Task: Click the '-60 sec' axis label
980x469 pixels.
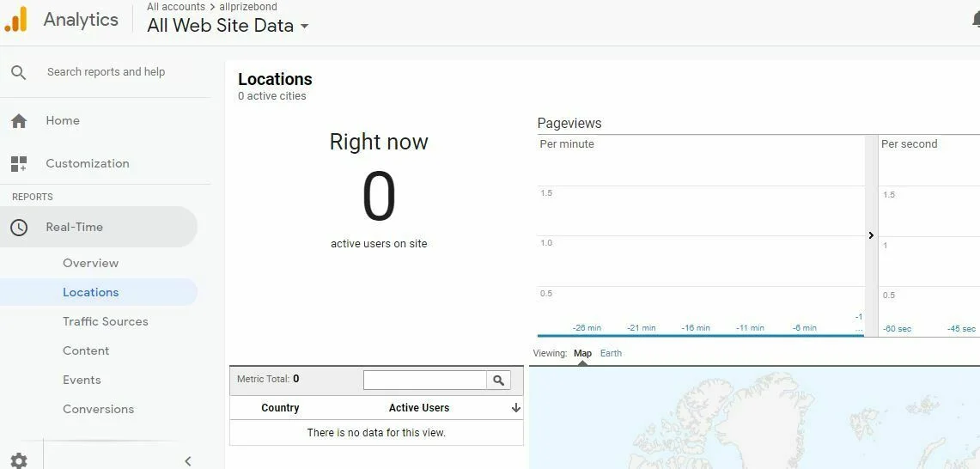Action: tap(897, 328)
